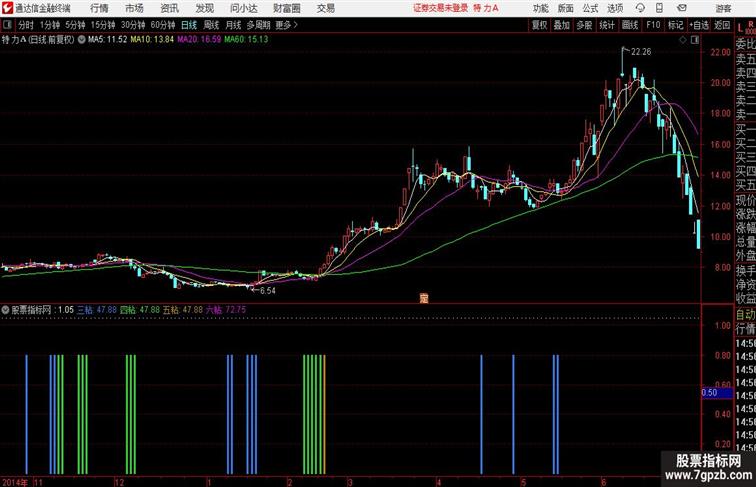Click the 特力A (日线 前复权) chart title
Screen dimensions: 756x487
click(x=38, y=40)
